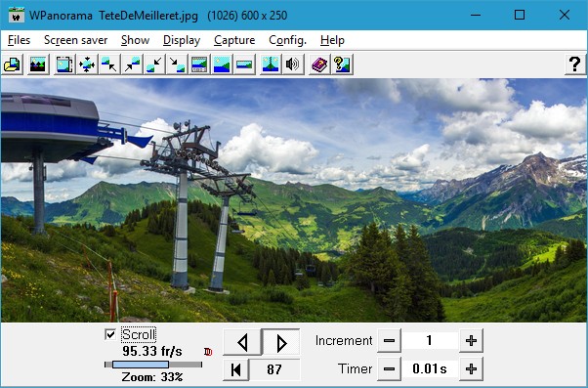Click the 95.33 fr/s frame rate text

pos(152,351)
